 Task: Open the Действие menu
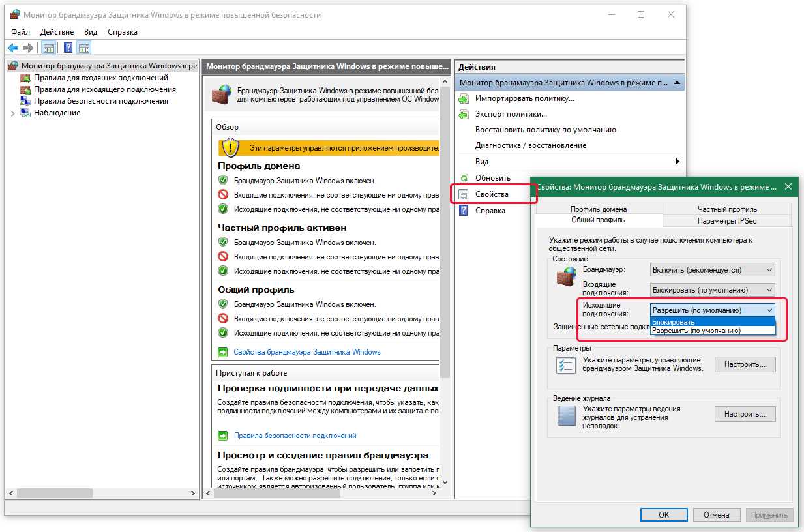pos(57,31)
